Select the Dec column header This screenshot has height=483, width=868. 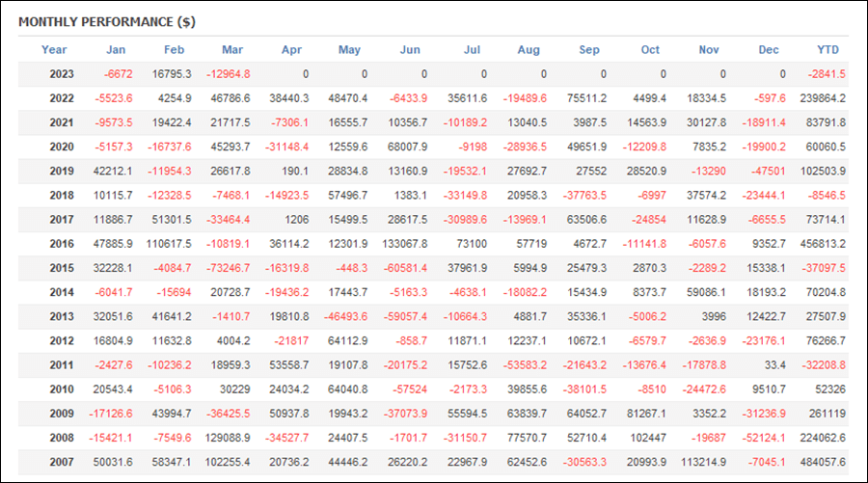click(769, 50)
